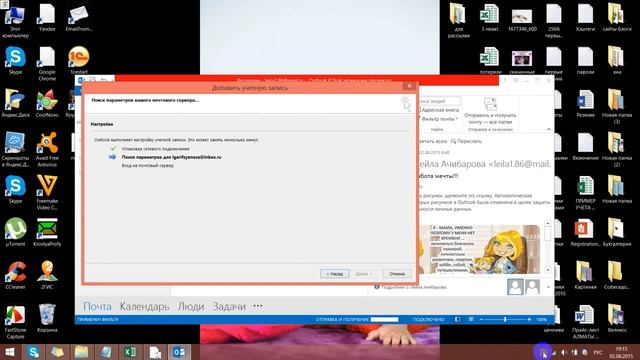Select the ПРИМЕР УЧЕТА Excel file
Viewport: 640px width, 360px height.
pos(585,193)
